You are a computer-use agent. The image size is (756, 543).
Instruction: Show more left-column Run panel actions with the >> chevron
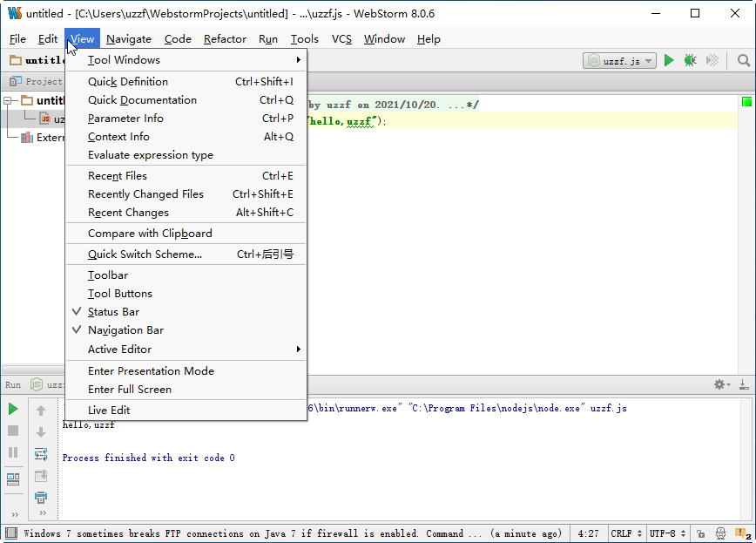(x=15, y=514)
